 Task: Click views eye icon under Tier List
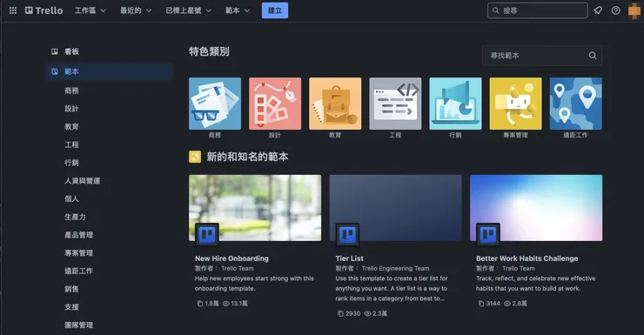click(367, 313)
